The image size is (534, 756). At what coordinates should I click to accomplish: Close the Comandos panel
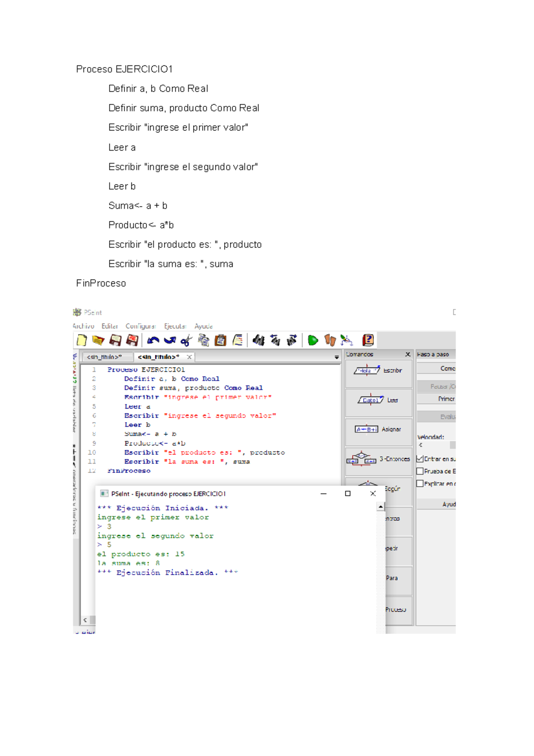coord(408,354)
